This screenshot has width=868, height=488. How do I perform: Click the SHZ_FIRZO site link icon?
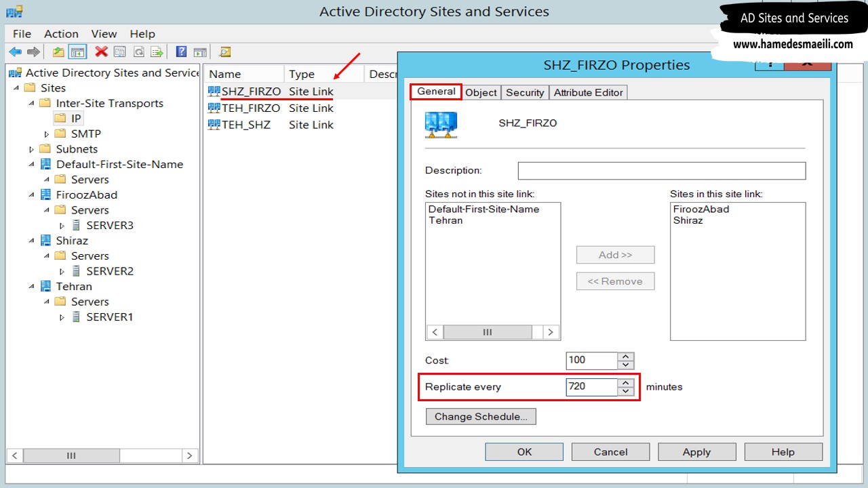pos(214,91)
